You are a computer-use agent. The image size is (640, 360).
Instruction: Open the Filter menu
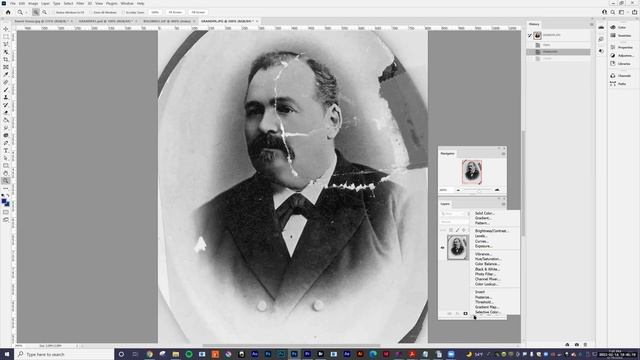pyautogui.click(x=80, y=3)
